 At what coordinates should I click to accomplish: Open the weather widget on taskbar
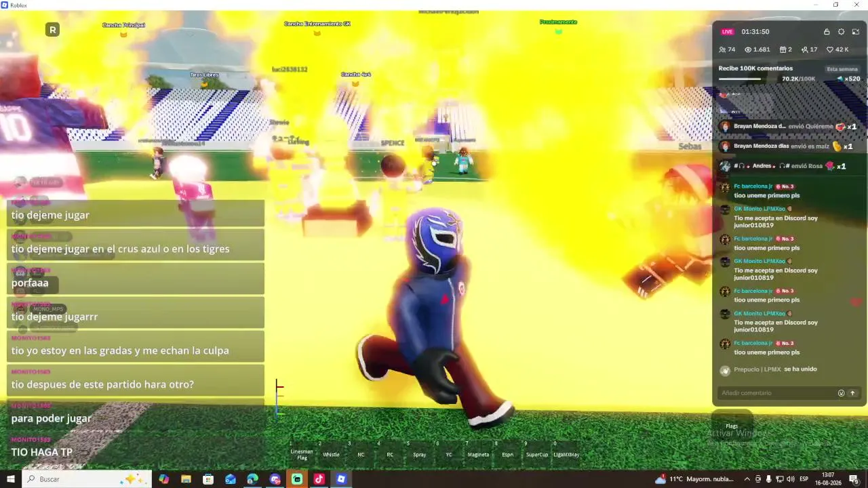click(694, 479)
